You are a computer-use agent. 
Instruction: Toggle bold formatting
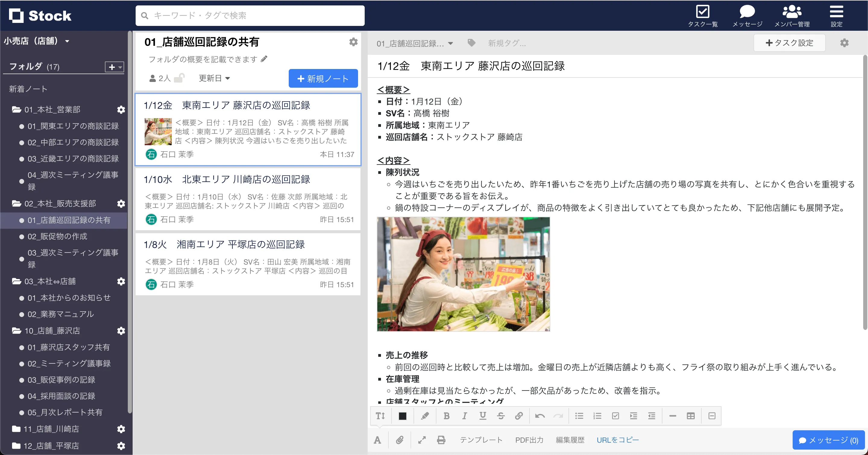446,416
